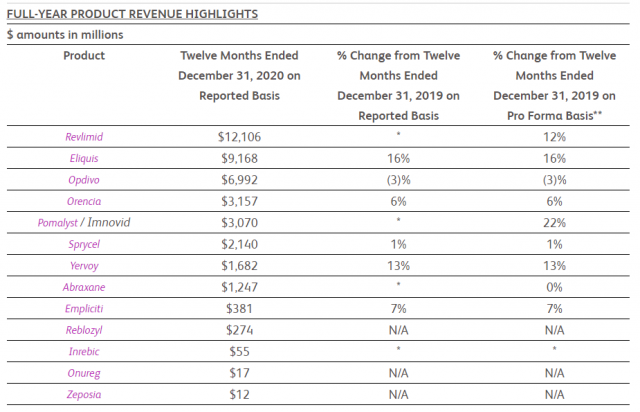
Task: Click the Full-Year Product Revenue Highlights heading
Action: point(131,14)
